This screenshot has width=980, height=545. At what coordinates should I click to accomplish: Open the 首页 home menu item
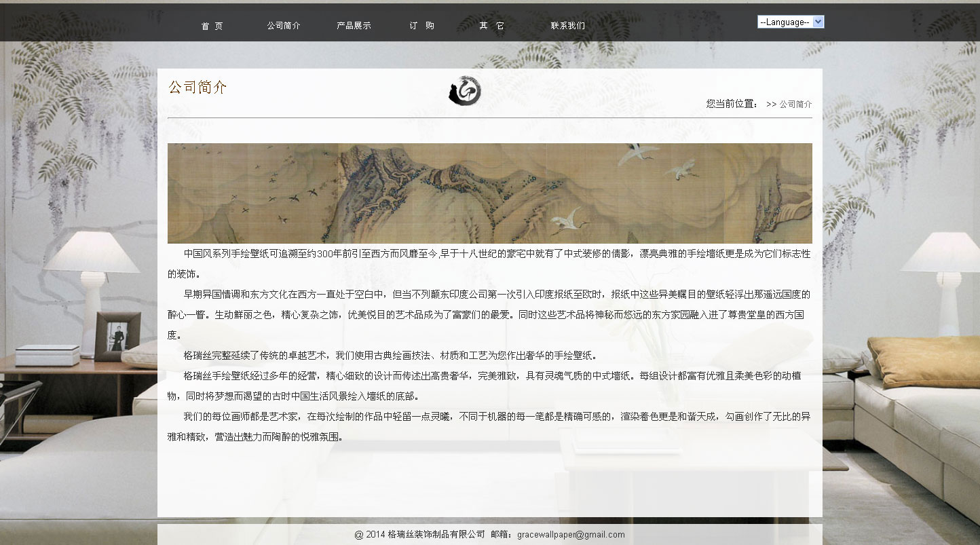pos(212,26)
